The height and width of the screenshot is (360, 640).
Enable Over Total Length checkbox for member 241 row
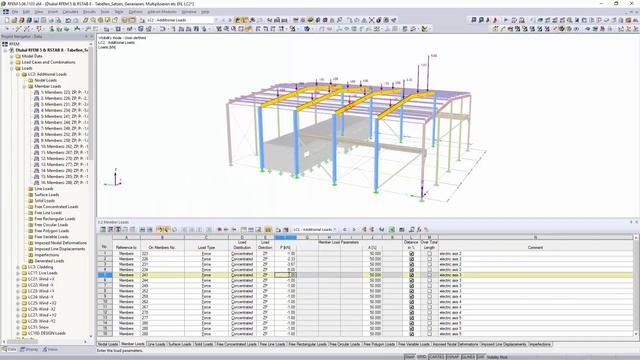[x=429, y=275]
